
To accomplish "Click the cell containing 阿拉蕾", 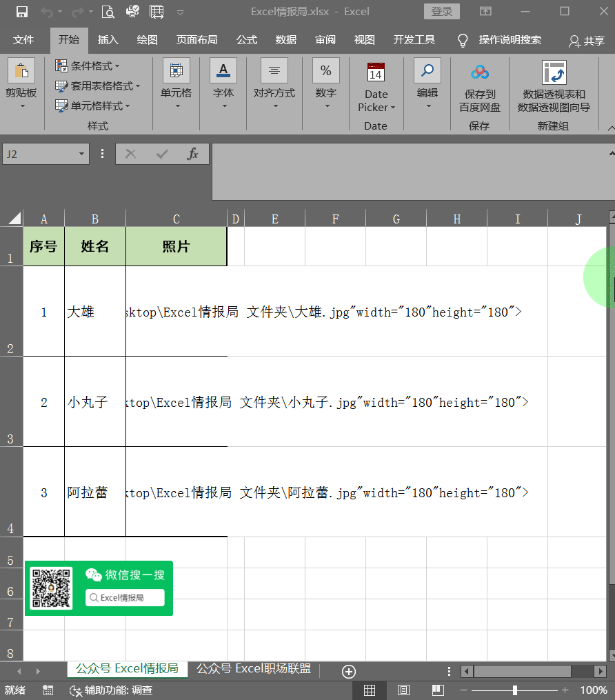I will pyautogui.click(x=95, y=492).
